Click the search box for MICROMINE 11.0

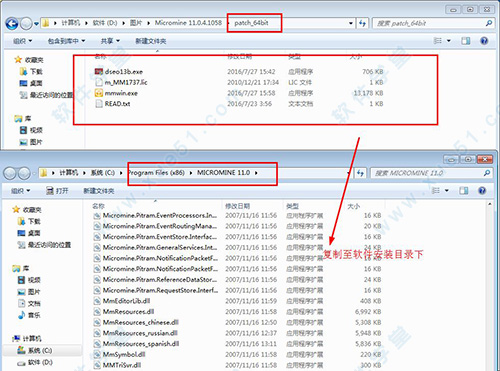pos(431,173)
